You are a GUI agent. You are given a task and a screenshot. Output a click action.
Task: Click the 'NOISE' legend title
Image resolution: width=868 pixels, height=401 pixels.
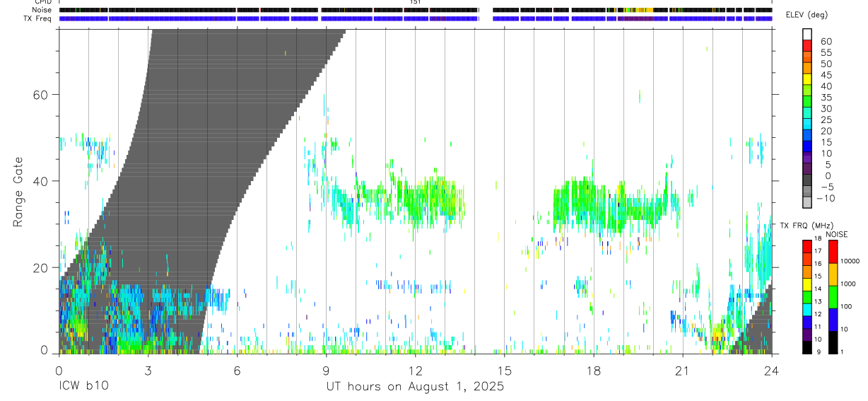click(837, 234)
